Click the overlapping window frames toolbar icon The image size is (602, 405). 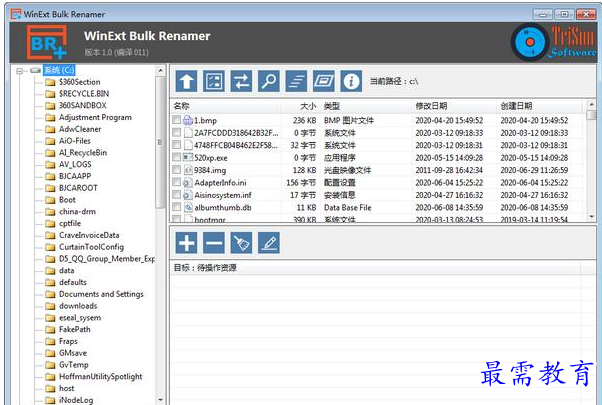pyautogui.click(x=324, y=81)
